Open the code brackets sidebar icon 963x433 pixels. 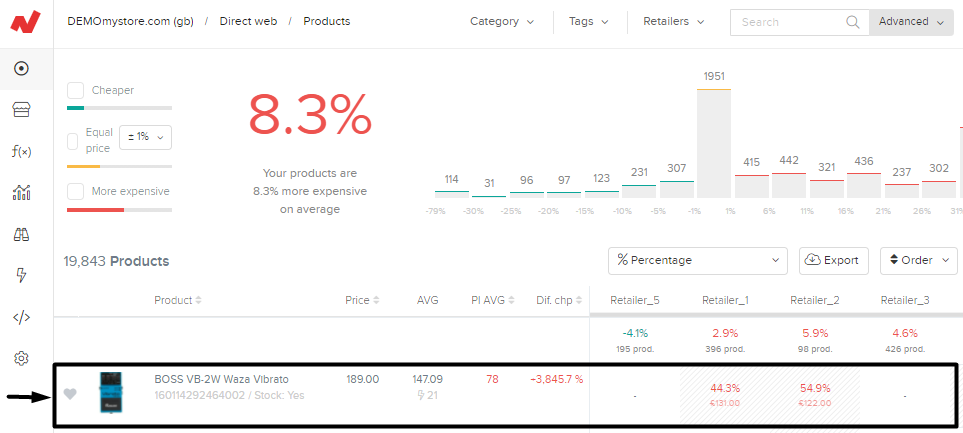coord(20,317)
